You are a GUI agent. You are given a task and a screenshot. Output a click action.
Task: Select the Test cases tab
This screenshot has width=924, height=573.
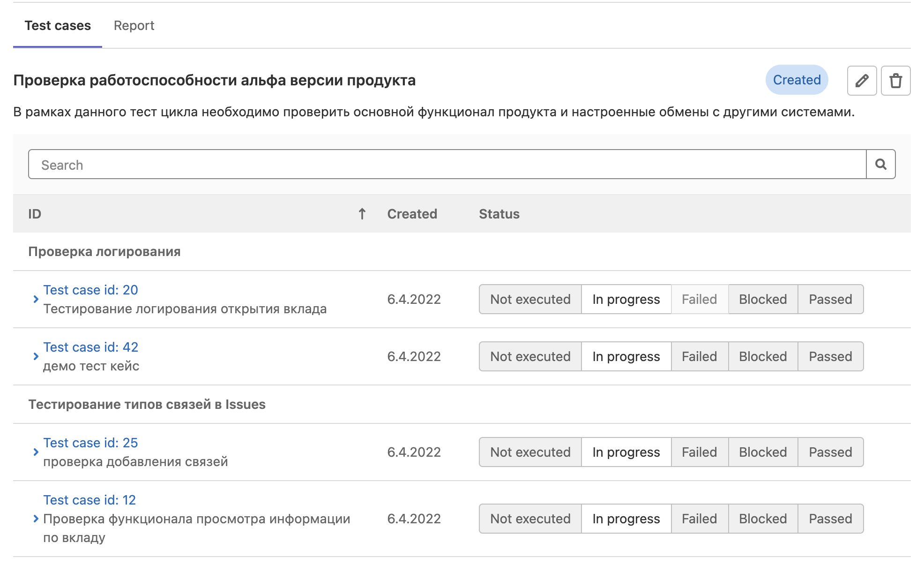(x=58, y=25)
